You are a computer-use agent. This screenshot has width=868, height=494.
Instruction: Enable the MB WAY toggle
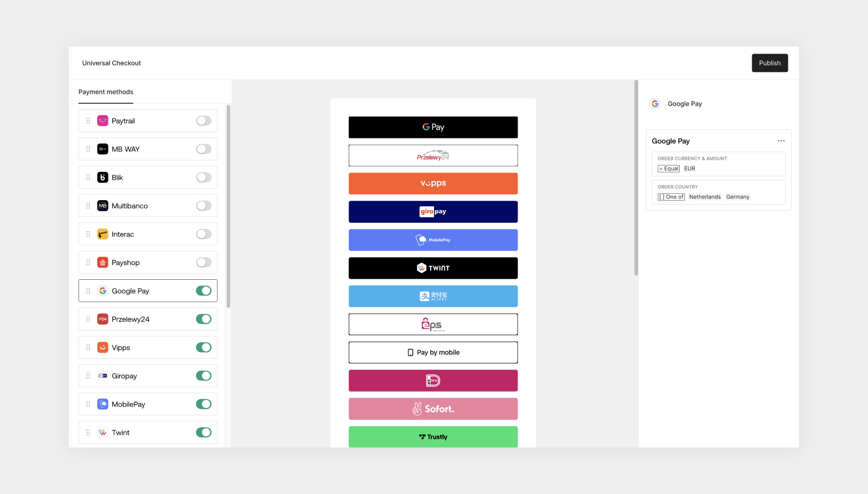coord(203,149)
